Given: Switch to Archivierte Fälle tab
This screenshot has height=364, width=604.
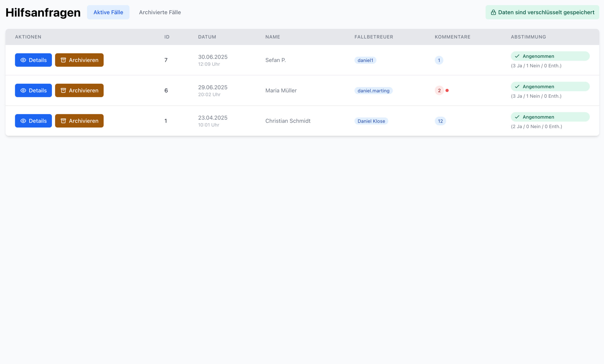Looking at the screenshot, I should pyautogui.click(x=160, y=12).
